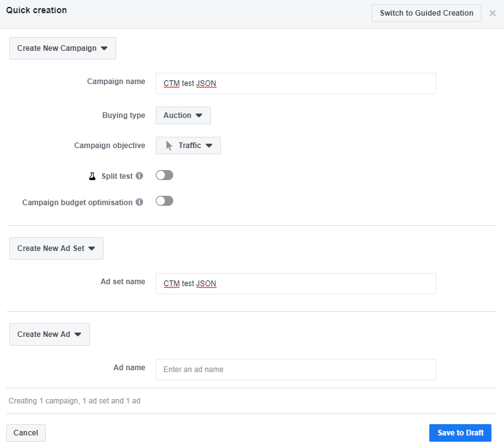
Task: Open the Create New Ad Set dropdown
Action: [56, 248]
